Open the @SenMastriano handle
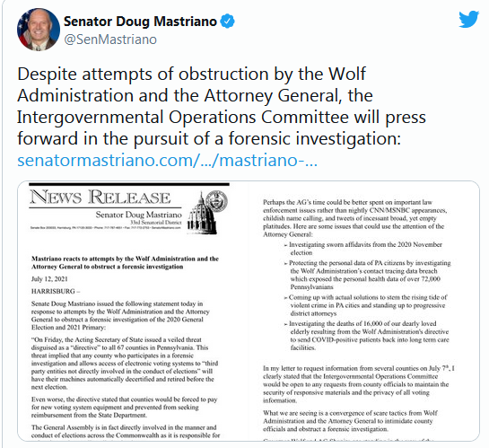 click(110, 40)
